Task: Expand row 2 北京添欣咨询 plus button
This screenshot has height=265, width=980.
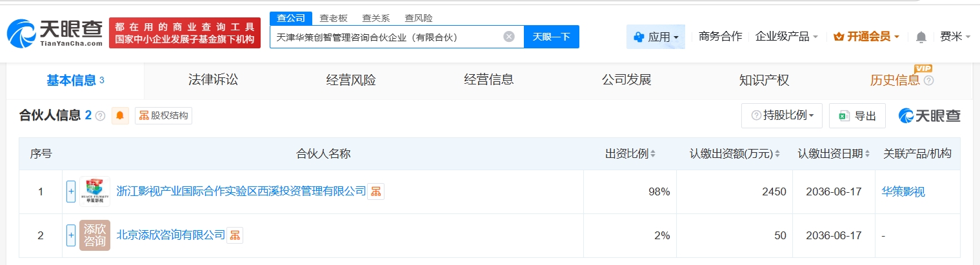Action: pyautogui.click(x=71, y=236)
